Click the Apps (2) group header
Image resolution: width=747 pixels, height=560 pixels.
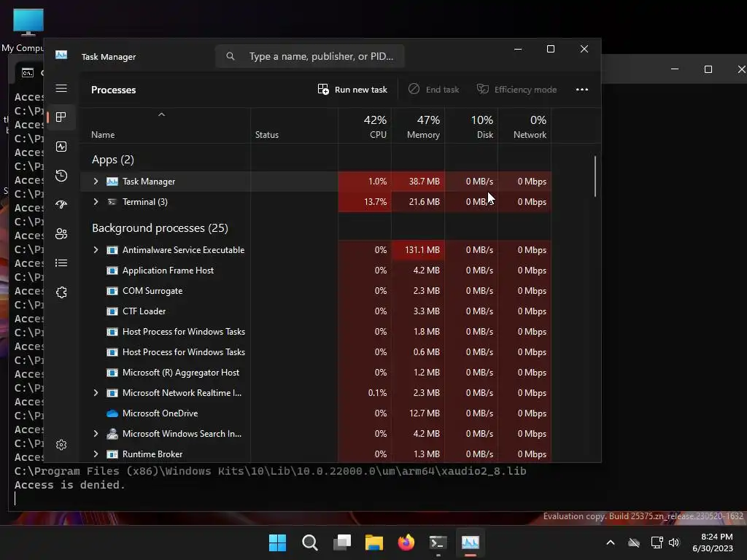113,160
